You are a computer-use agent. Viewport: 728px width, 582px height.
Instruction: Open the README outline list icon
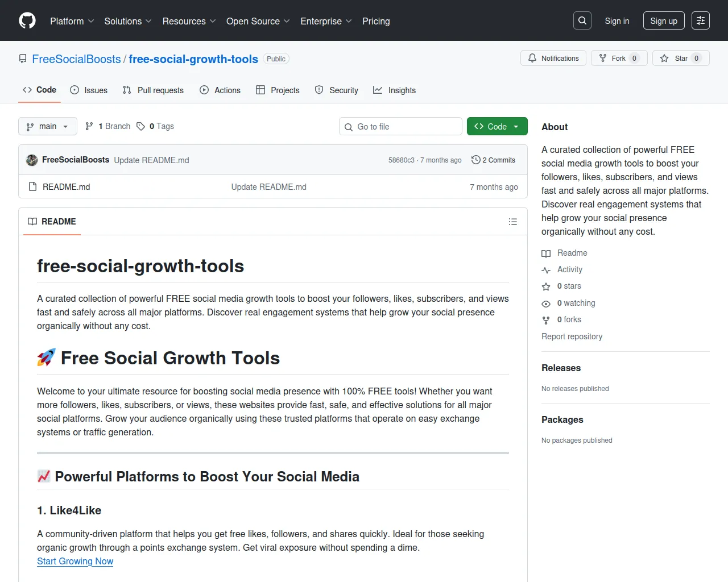pos(512,222)
